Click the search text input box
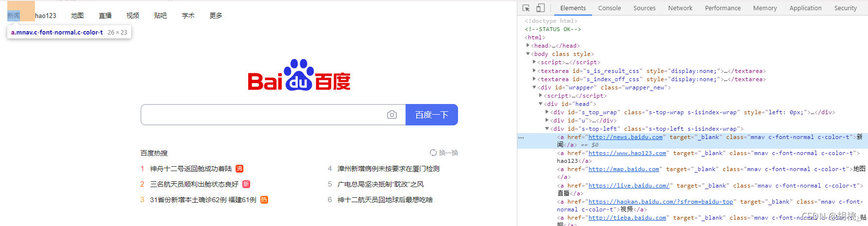Screen dimensions: 868x226 click(262, 115)
